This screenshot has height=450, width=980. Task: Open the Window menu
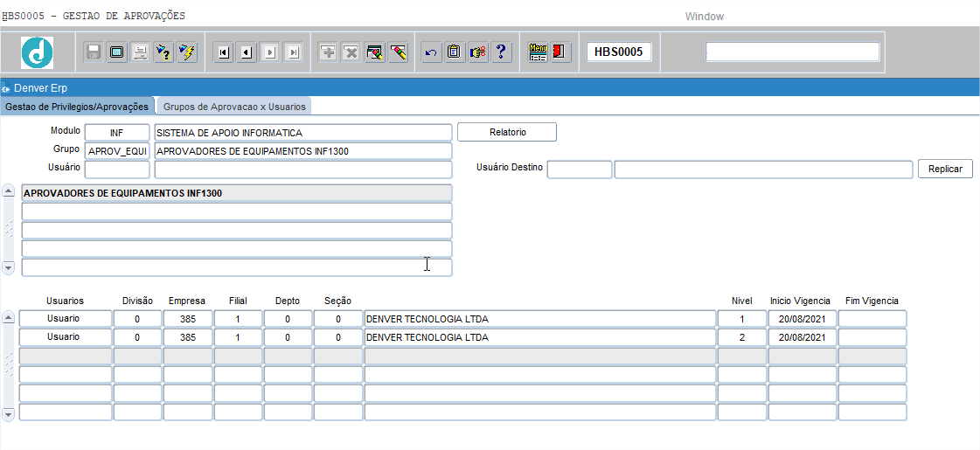[x=705, y=17]
